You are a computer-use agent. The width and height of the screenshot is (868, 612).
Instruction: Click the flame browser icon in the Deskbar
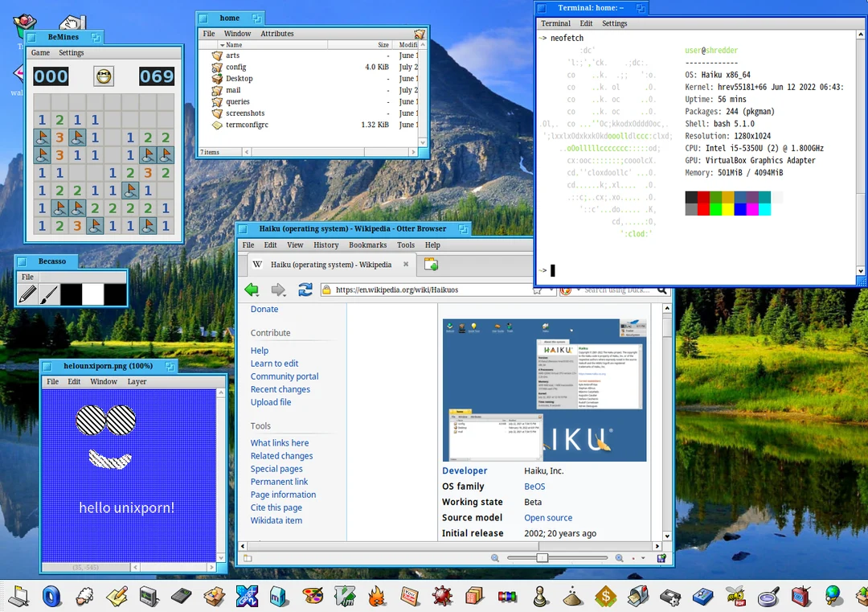[x=375, y=597]
